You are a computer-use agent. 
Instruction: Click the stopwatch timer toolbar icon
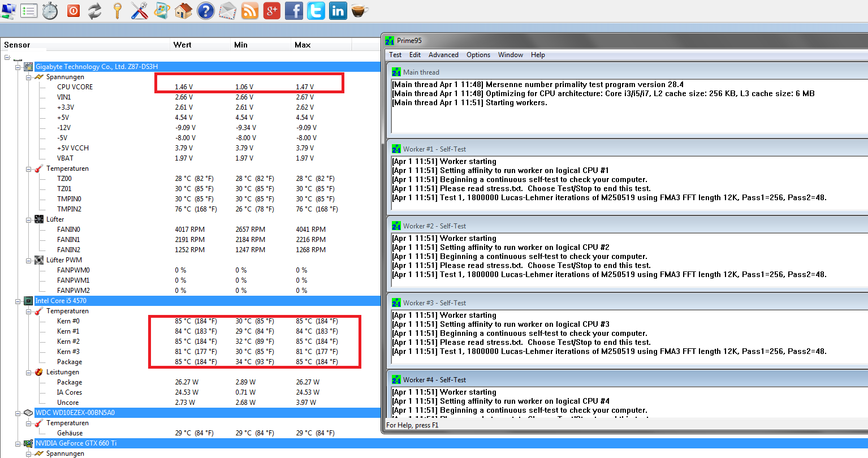(50, 11)
